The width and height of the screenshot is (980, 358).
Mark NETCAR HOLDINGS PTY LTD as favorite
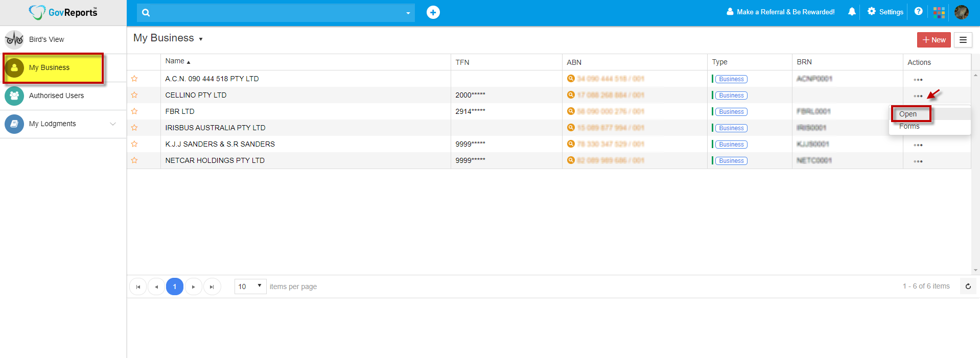134,160
